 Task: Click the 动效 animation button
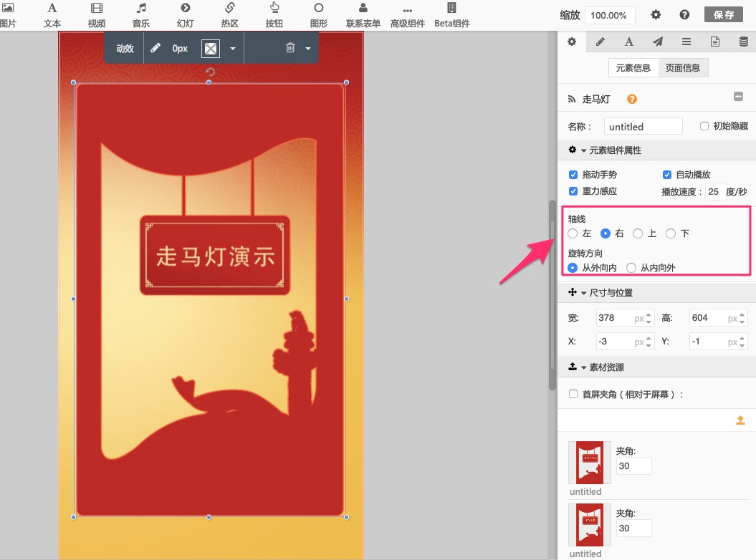125,49
